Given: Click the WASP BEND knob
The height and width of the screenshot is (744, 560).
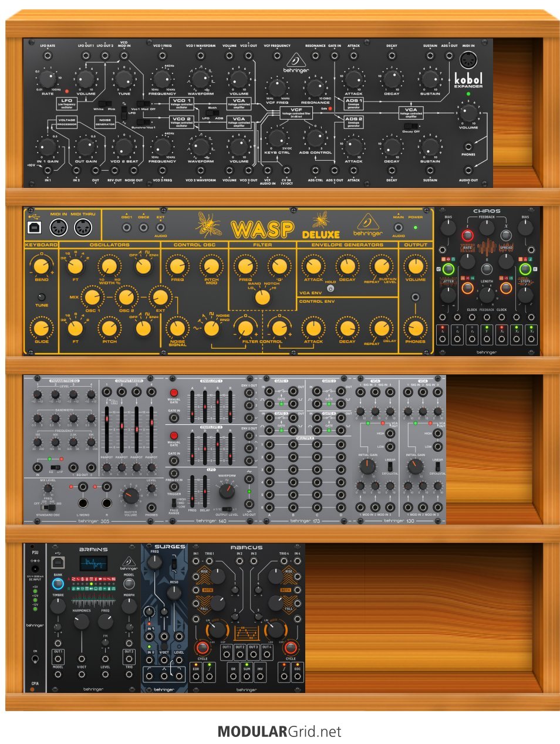Looking at the screenshot, I should pos(41,266).
